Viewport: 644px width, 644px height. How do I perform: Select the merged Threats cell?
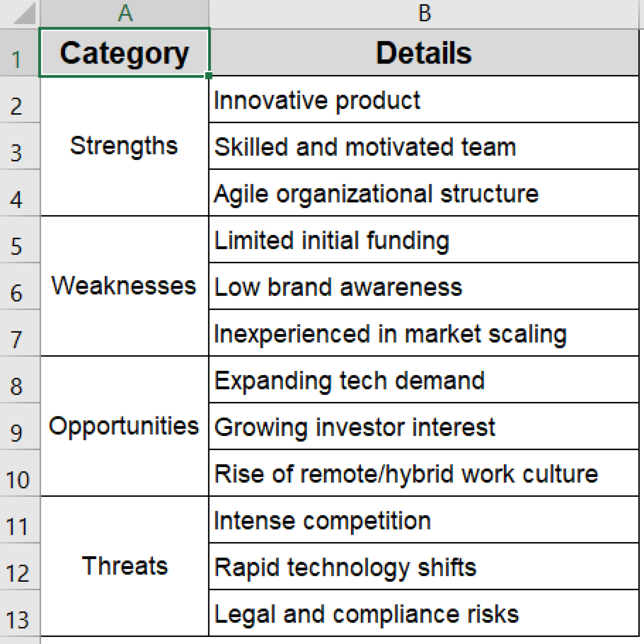[x=124, y=566]
